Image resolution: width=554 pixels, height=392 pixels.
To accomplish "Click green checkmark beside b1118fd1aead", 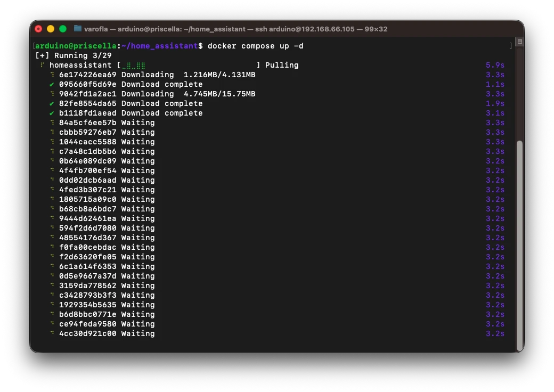I will (x=52, y=113).
